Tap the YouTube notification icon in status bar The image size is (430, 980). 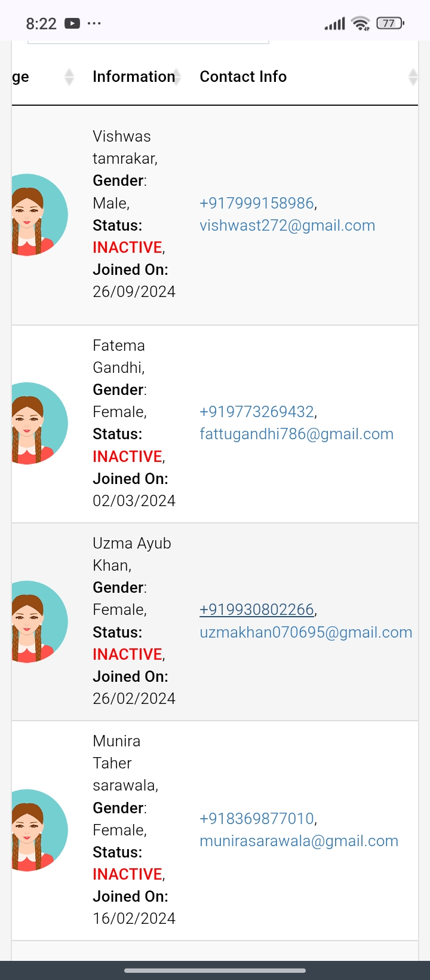[x=72, y=23]
